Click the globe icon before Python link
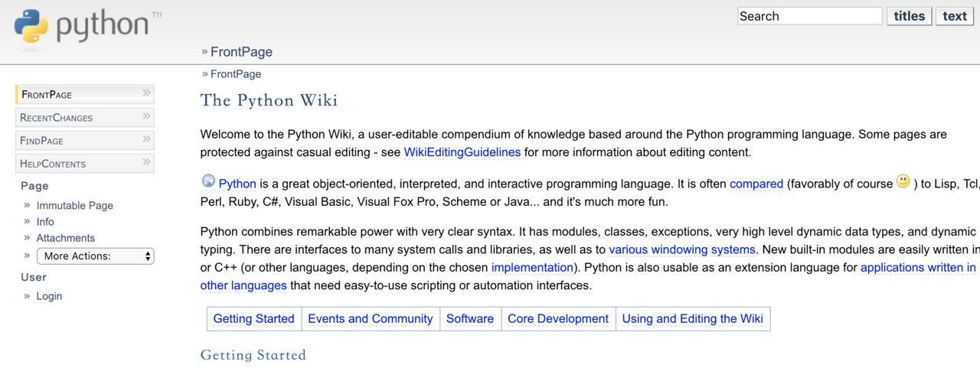The image size is (980, 368). click(208, 181)
